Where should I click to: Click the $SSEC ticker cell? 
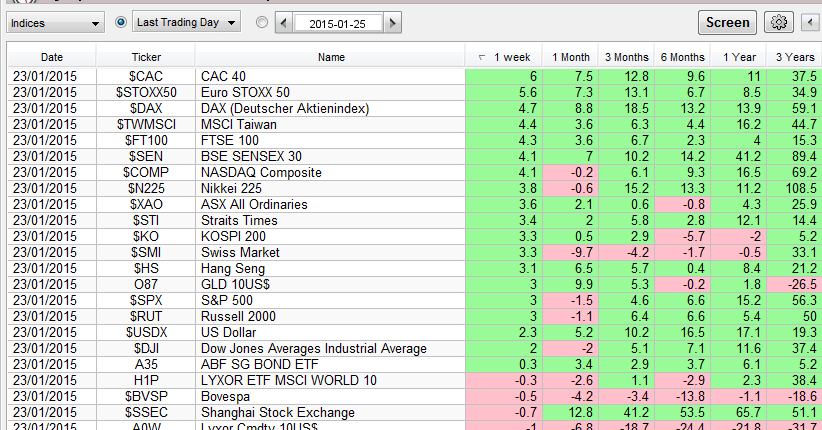pyautogui.click(x=146, y=412)
